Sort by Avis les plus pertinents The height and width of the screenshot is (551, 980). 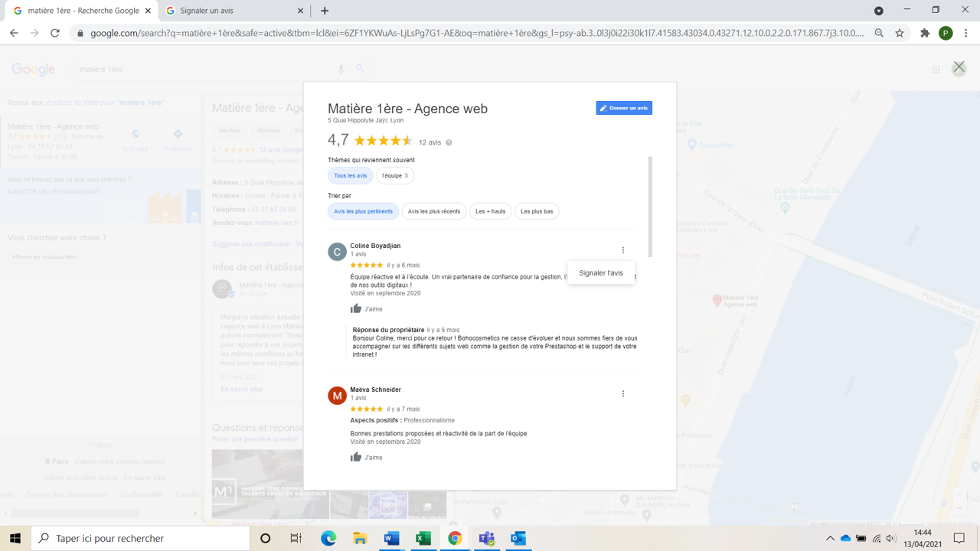coord(364,211)
